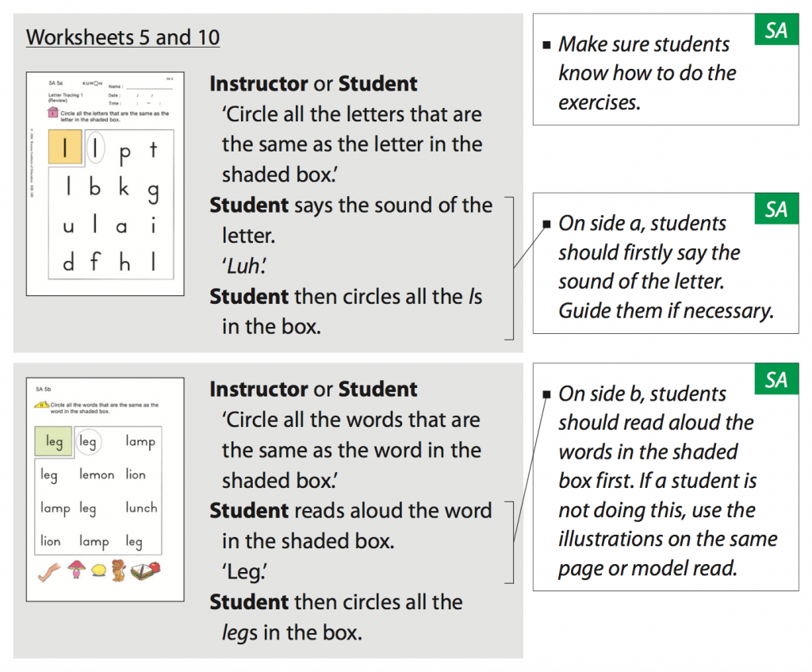Click the pink lamp illustration
Image resolution: width=812 pixels, height=672 pixels.
pos(76,570)
